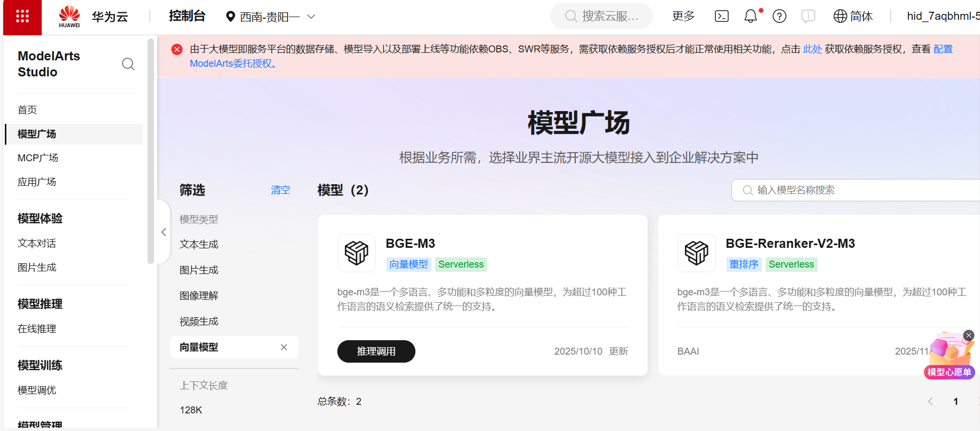
Task: Click the ModelArts Studio sidebar search icon
Action: (128, 64)
